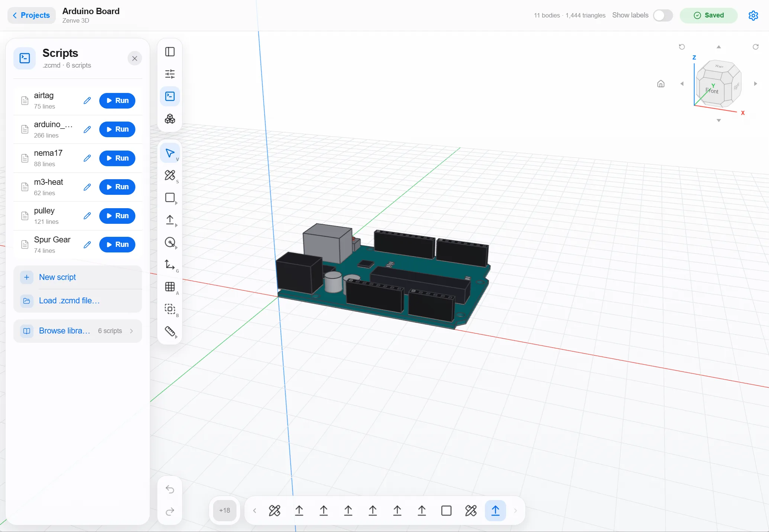Click the Saved status button

pyautogui.click(x=709, y=15)
